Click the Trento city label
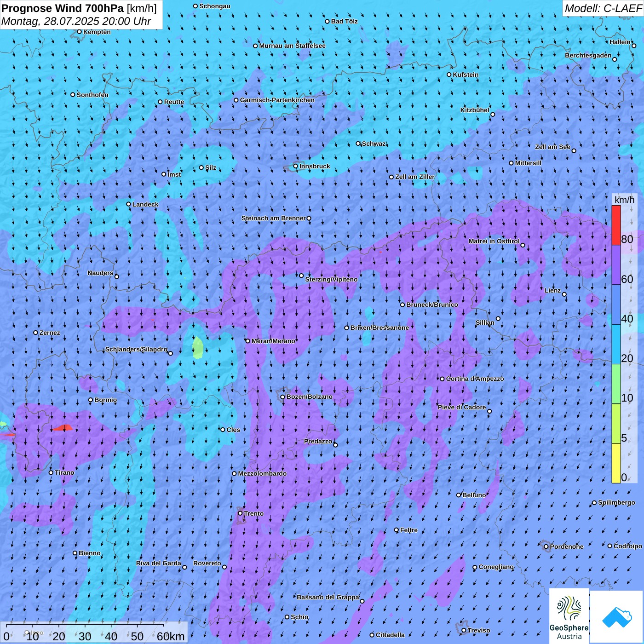Image resolution: width=644 pixels, height=644 pixels. (x=254, y=513)
